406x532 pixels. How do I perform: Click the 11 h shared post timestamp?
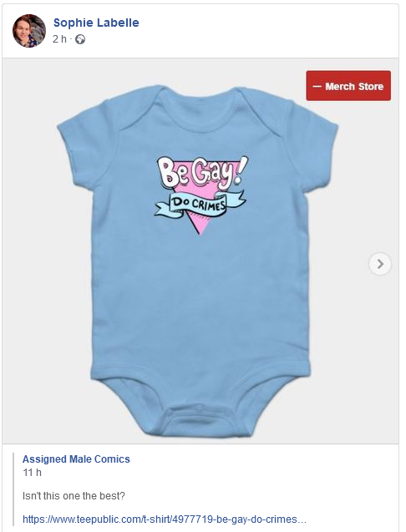(x=32, y=473)
